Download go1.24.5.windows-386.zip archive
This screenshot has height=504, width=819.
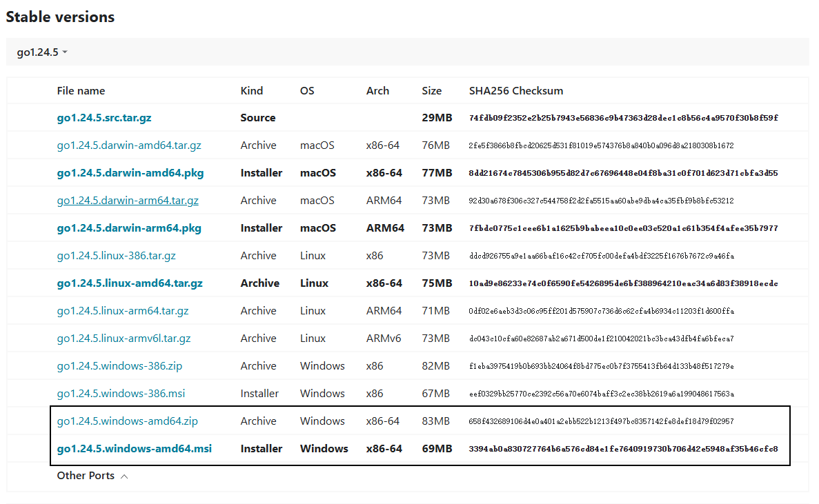(x=119, y=365)
